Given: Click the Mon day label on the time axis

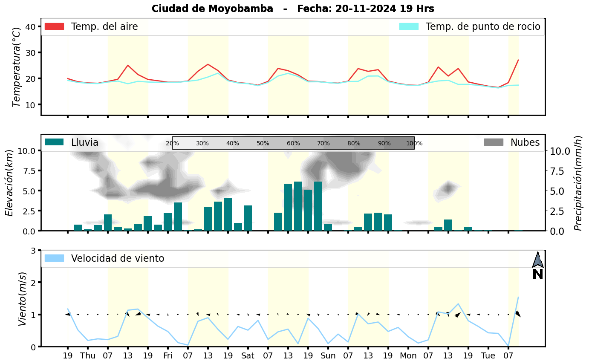Looking at the screenshot, I should pos(408,355).
